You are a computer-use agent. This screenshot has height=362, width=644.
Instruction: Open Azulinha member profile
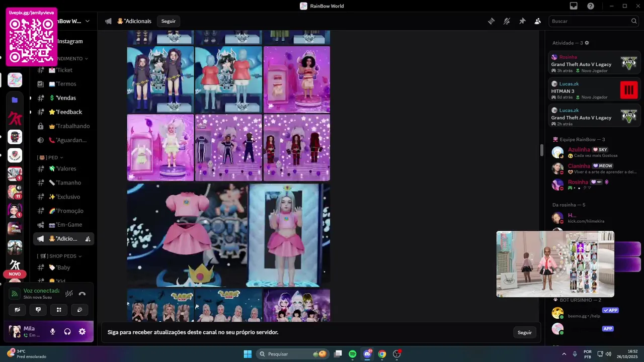coord(594,152)
